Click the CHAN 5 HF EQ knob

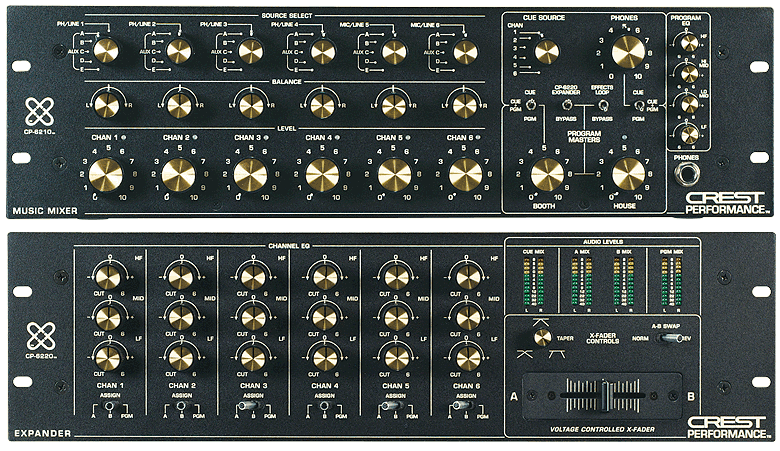pyautogui.click(x=396, y=277)
